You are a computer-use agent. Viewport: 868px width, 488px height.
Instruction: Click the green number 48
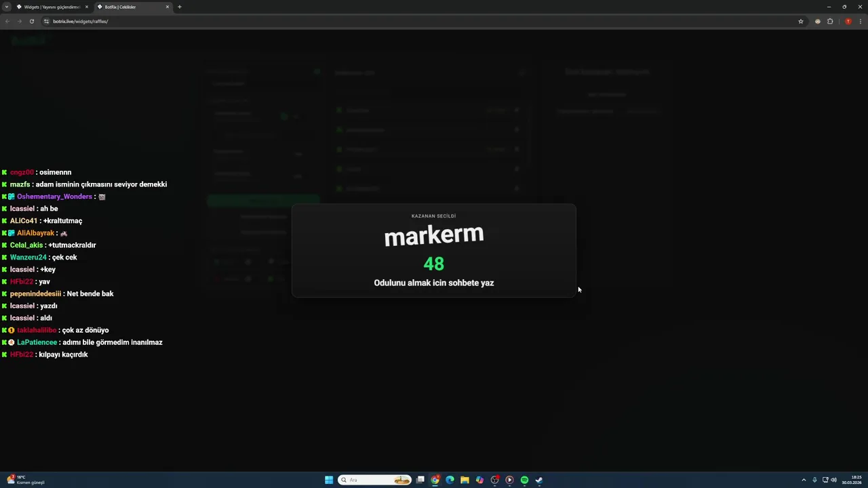click(434, 264)
